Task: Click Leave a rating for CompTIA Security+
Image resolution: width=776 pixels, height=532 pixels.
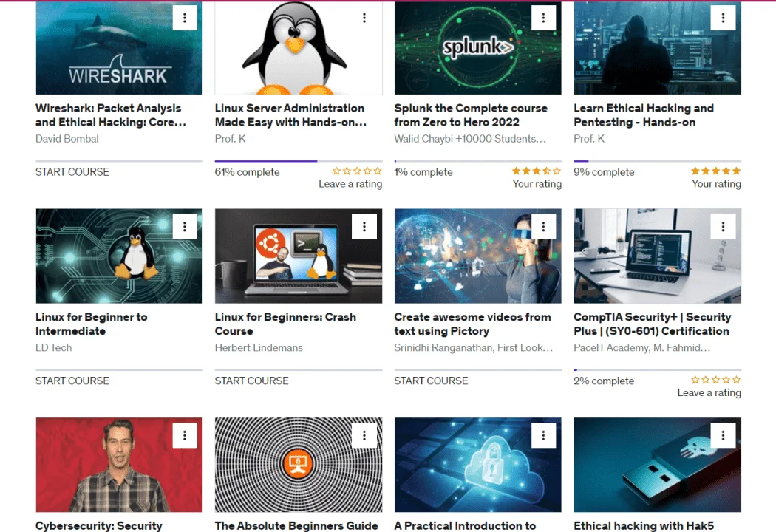Action: pos(709,393)
